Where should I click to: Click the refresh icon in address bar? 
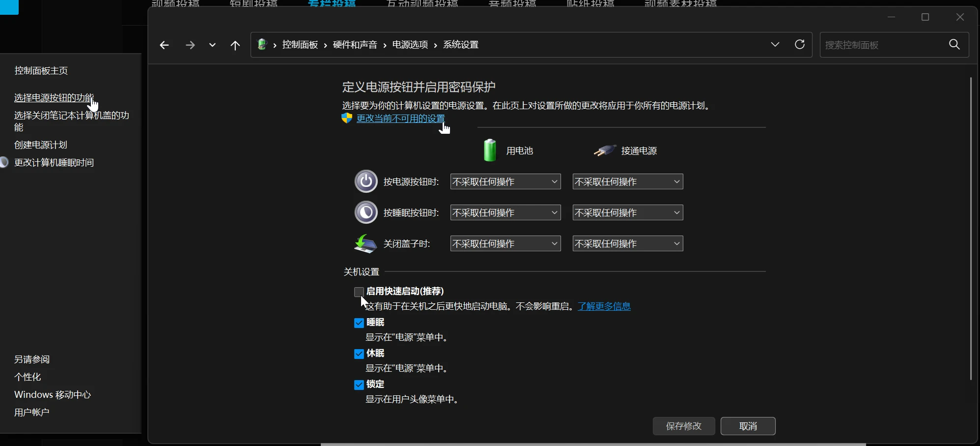(x=800, y=44)
